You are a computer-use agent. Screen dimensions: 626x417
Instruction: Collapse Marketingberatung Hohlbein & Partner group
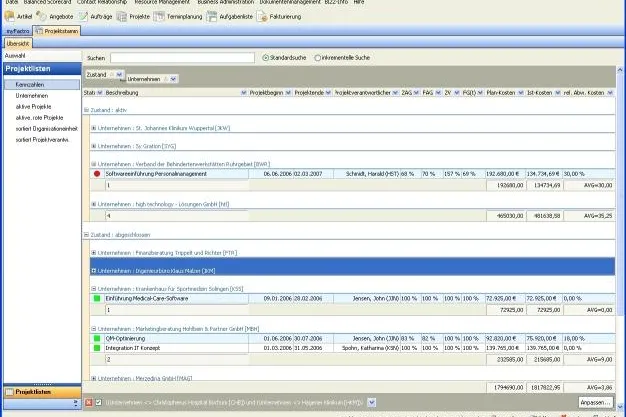pos(94,329)
